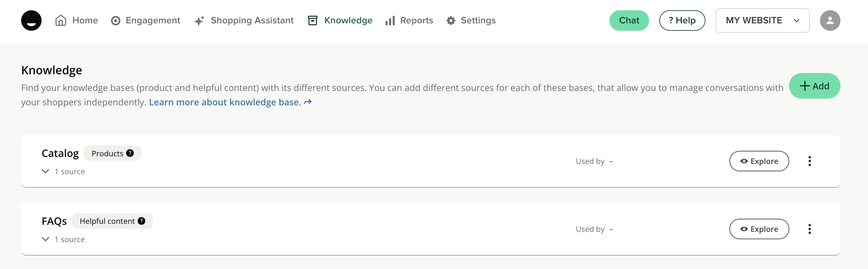This screenshot has height=269, width=868.
Task: Explore the FAQs knowledge base
Action: pyautogui.click(x=759, y=229)
